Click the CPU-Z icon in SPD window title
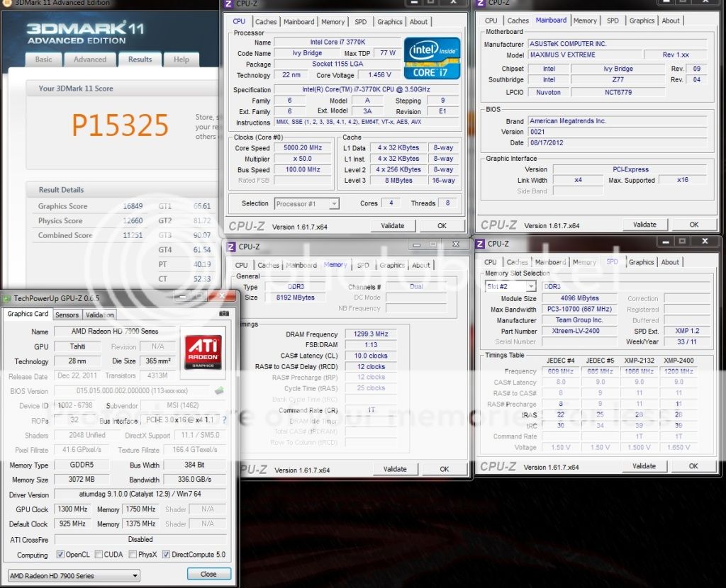This screenshot has width=726, height=588. tap(480, 244)
